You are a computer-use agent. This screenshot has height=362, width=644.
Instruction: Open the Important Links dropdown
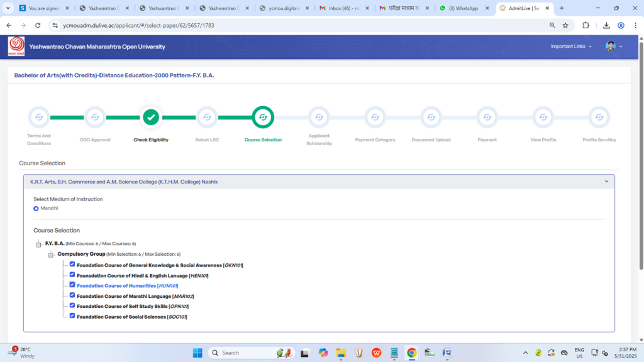click(x=571, y=47)
